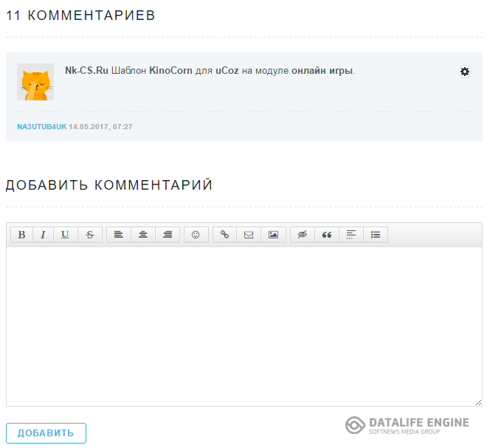Align text left in comment editor
The width and height of the screenshot is (487, 448).
[x=119, y=235]
